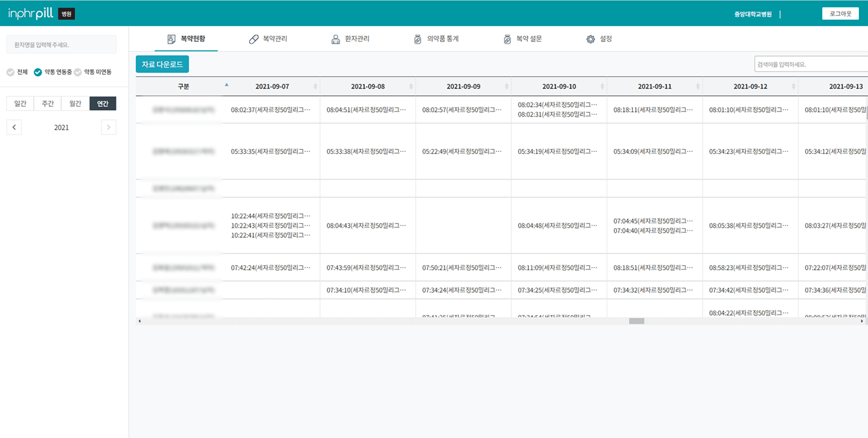
Task: Sort by the 구분 column arrow
Action: (226, 85)
